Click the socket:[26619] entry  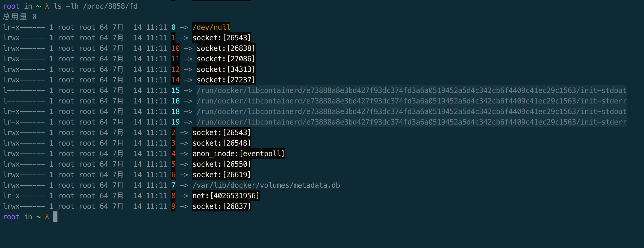[x=222, y=175]
